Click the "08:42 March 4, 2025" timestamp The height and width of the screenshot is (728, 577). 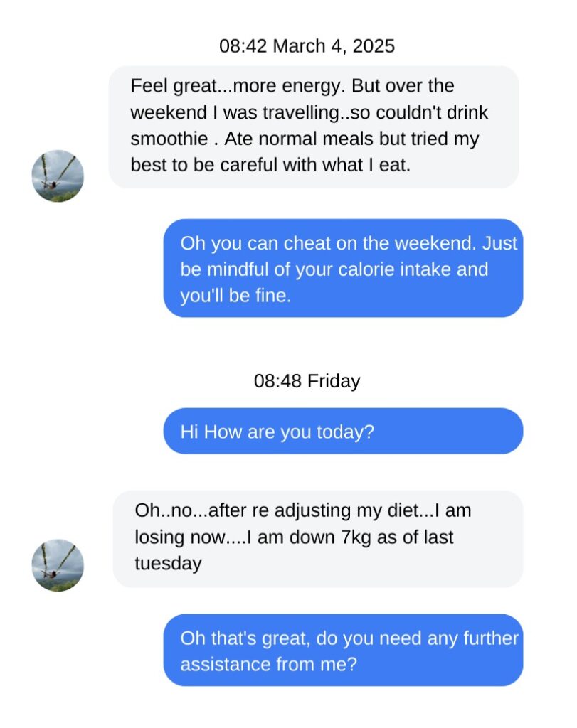(x=307, y=46)
